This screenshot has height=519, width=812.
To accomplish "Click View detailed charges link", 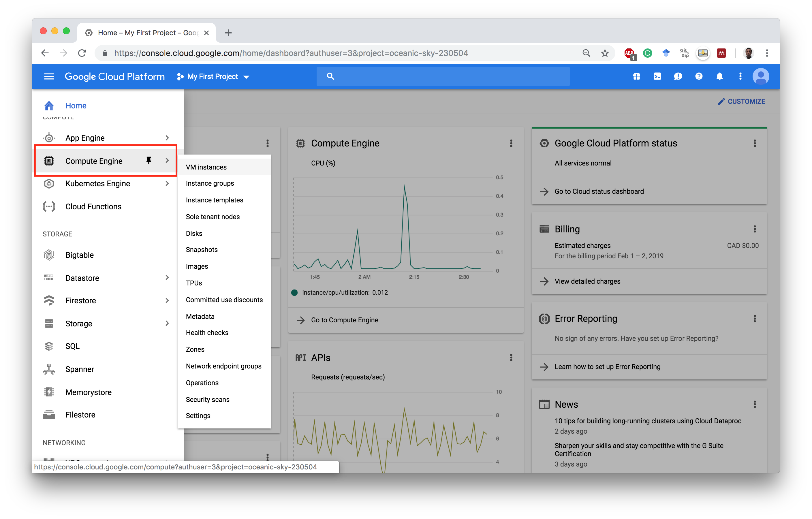I will (x=587, y=281).
